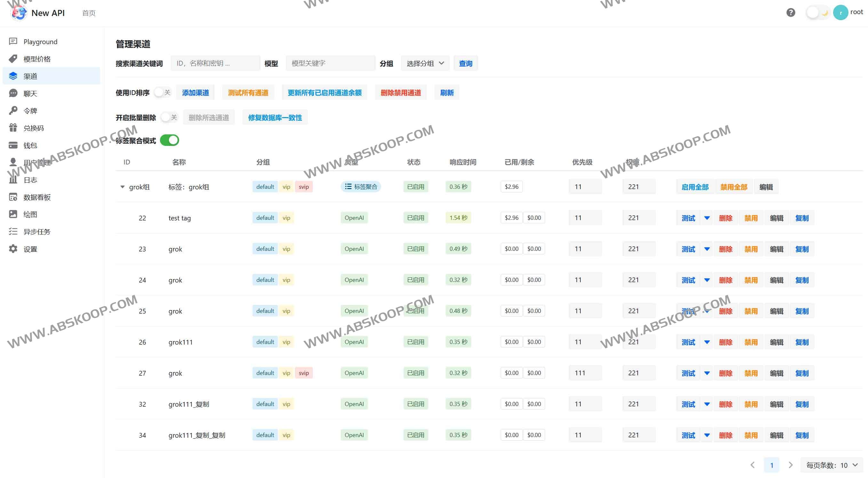The width and height of the screenshot is (868, 478).
Task: Open Playground via its sidebar icon
Action: 13,42
